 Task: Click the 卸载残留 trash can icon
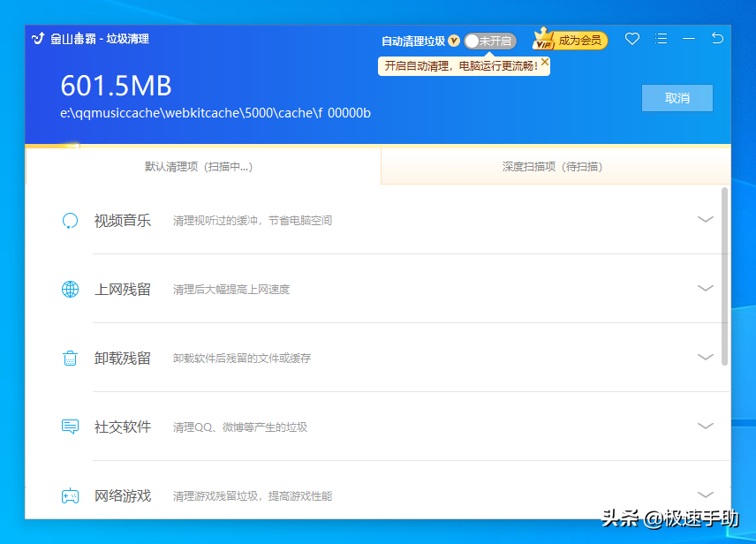tap(70, 358)
